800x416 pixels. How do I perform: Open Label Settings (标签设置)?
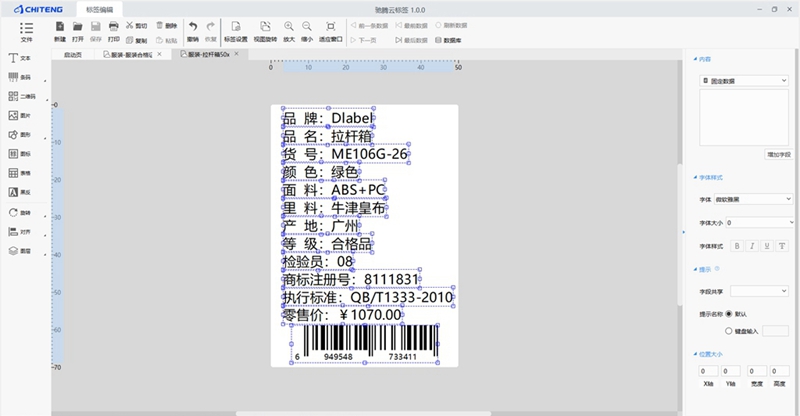pos(236,30)
